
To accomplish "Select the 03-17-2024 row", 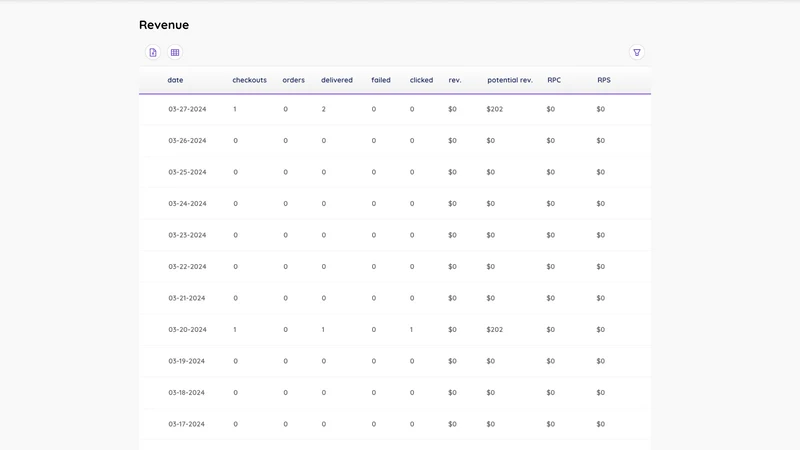I will 395,424.
